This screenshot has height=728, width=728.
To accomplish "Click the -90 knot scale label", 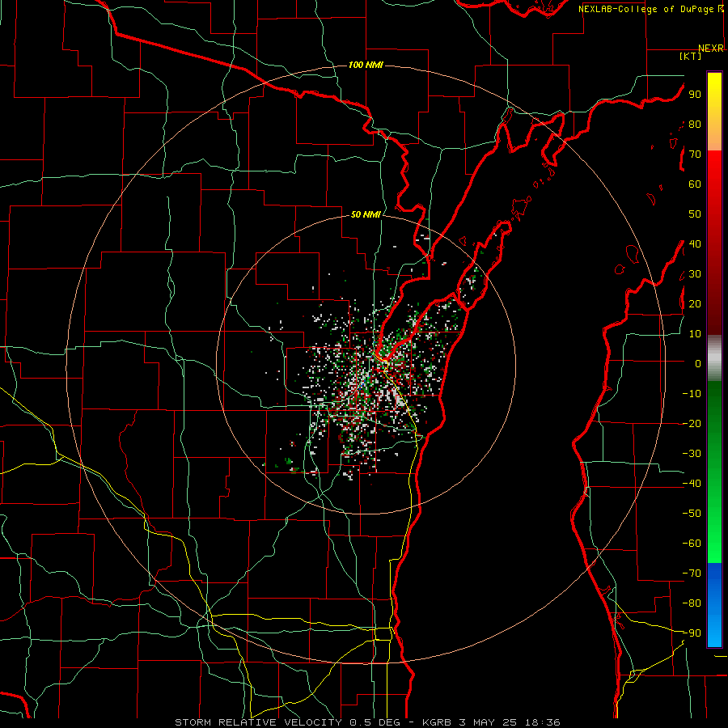I will point(692,633).
